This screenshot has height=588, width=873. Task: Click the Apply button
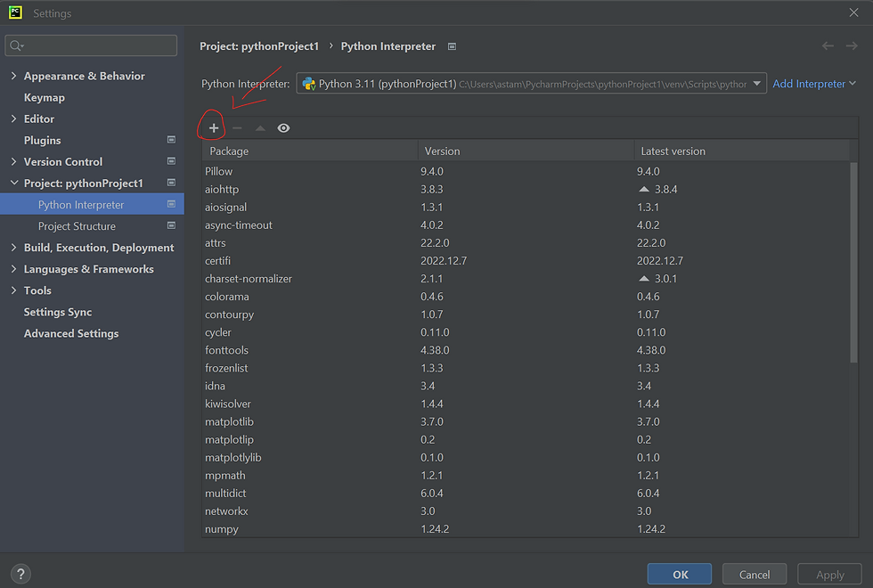[x=829, y=574]
